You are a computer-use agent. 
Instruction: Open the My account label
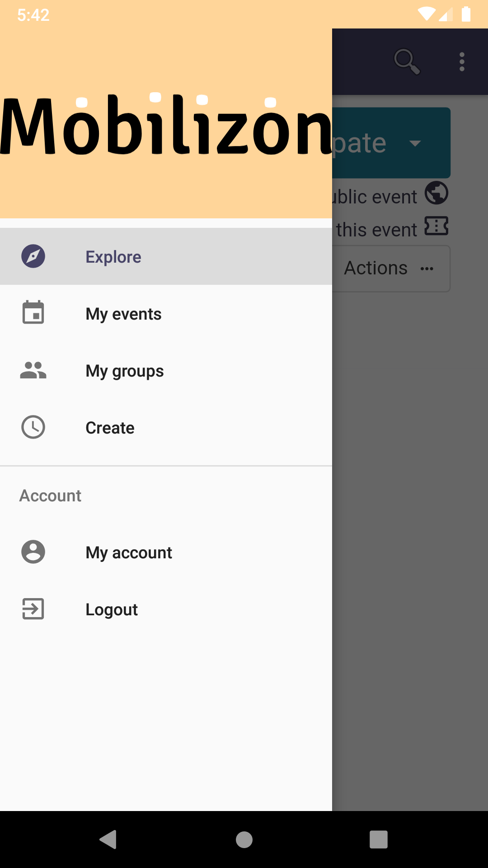129,552
